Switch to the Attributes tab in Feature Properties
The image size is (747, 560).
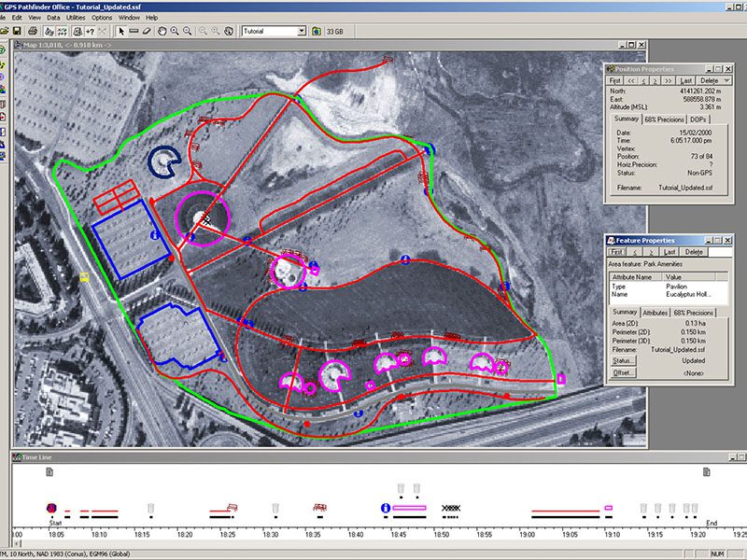click(x=655, y=312)
